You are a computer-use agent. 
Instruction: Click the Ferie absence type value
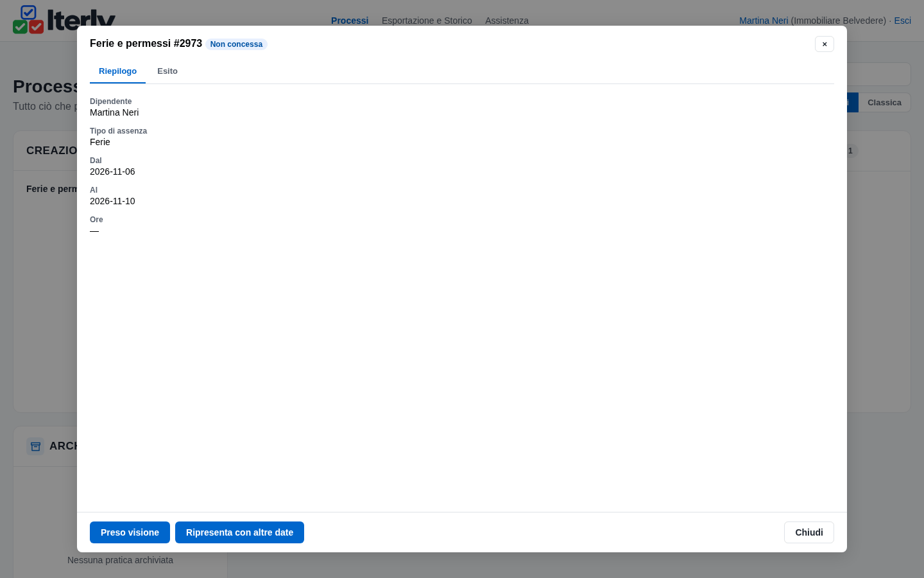tap(100, 142)
